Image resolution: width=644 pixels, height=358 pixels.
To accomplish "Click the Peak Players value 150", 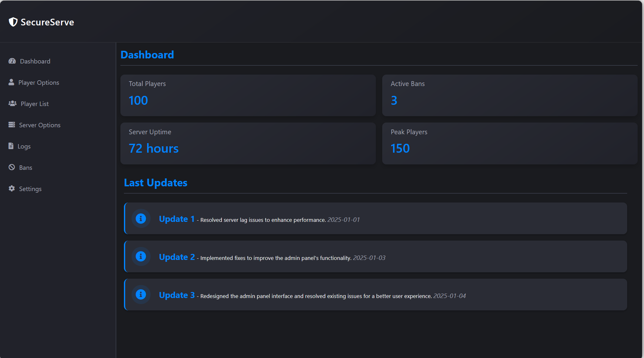I will pyautogui.click(x=400, y=149).
